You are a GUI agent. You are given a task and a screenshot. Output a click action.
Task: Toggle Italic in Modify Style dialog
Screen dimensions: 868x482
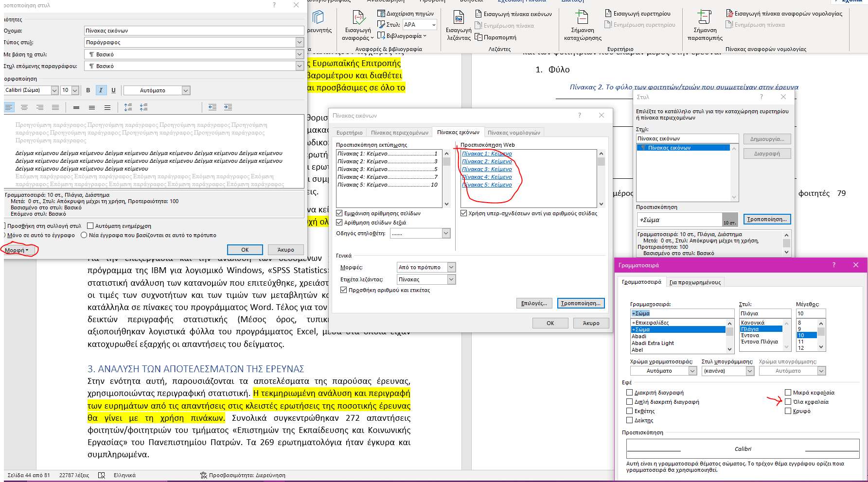click(x=101, y=90)
